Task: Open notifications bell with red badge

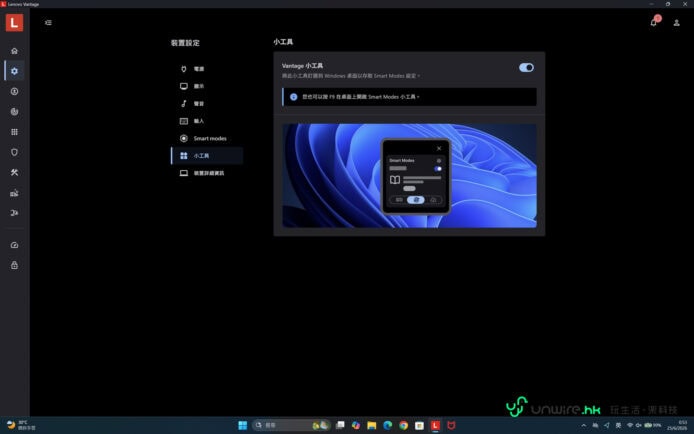Action: pos(654,22)
